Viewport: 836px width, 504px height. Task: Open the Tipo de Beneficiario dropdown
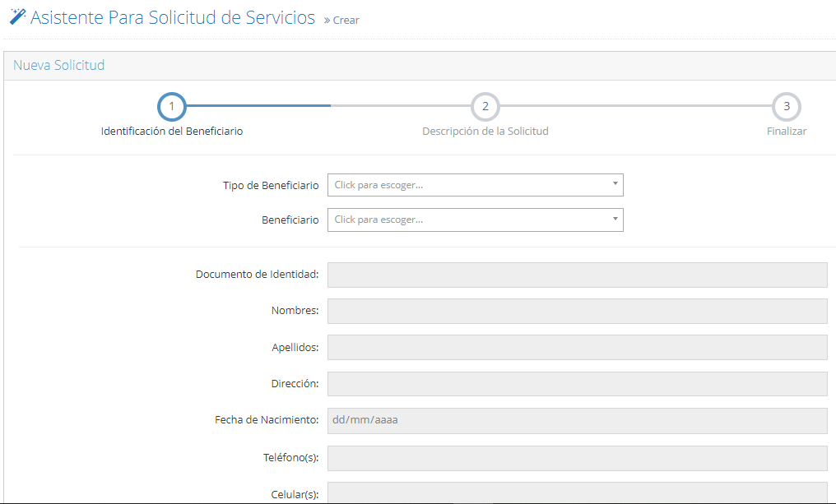pos(475,185)
